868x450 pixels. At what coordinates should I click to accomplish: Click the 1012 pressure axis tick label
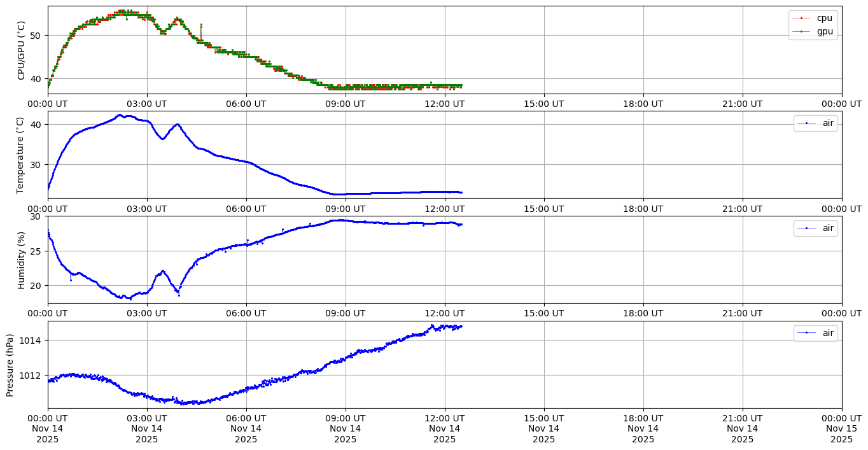coord(32,376)
